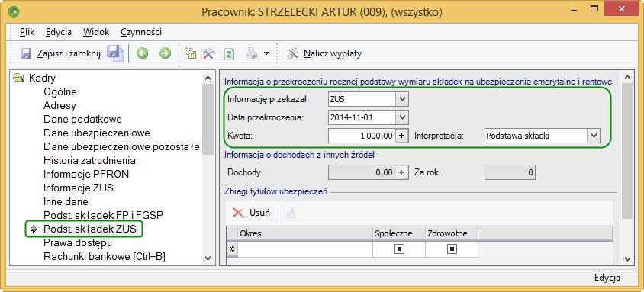Open the Czynności menu
Screen dimensions: 644x292
coord(141,32)
